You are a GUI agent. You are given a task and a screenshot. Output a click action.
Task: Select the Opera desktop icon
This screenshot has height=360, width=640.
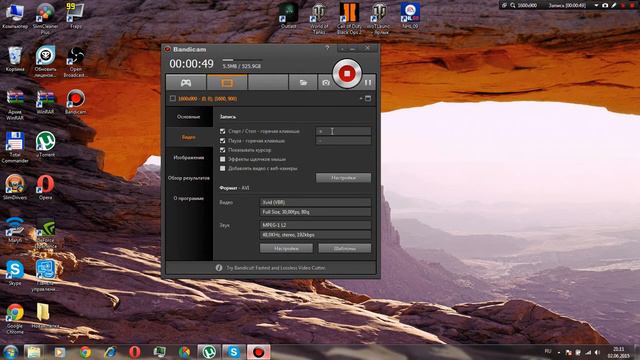tap(45, 187)
